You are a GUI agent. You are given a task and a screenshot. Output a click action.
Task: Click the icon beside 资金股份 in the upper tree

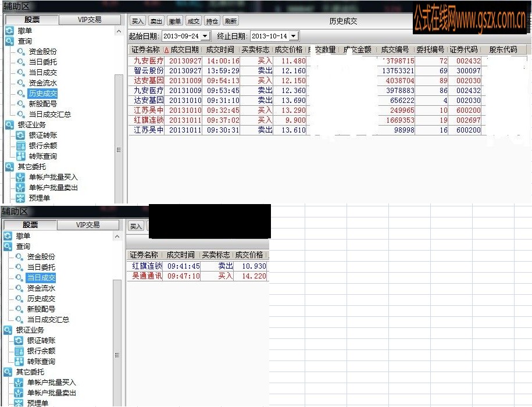(x=21, y=52)
